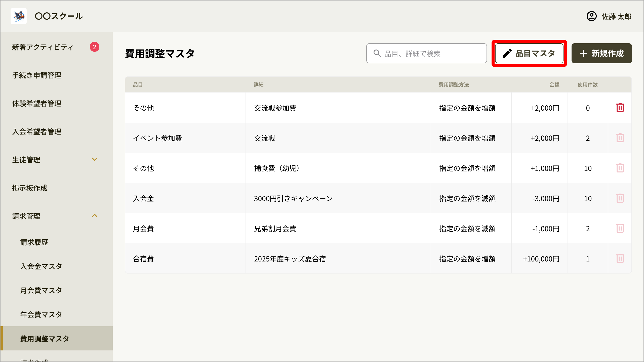Click trash icon for イベント参加費 row

tap(620, 138)
